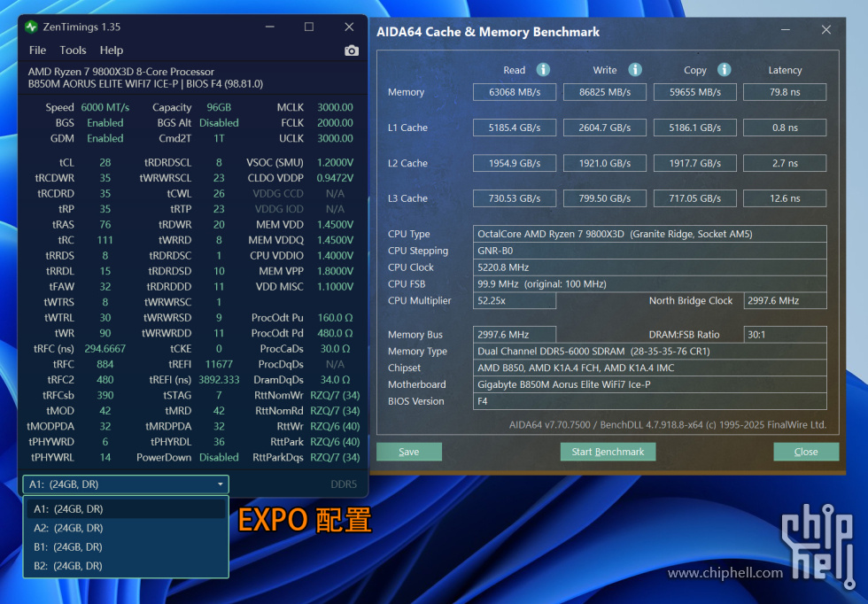This screenshot has width=868, height=604.
Task: Click the VSOC (SMU) value 1.2000V
Action: coord(335,163)
